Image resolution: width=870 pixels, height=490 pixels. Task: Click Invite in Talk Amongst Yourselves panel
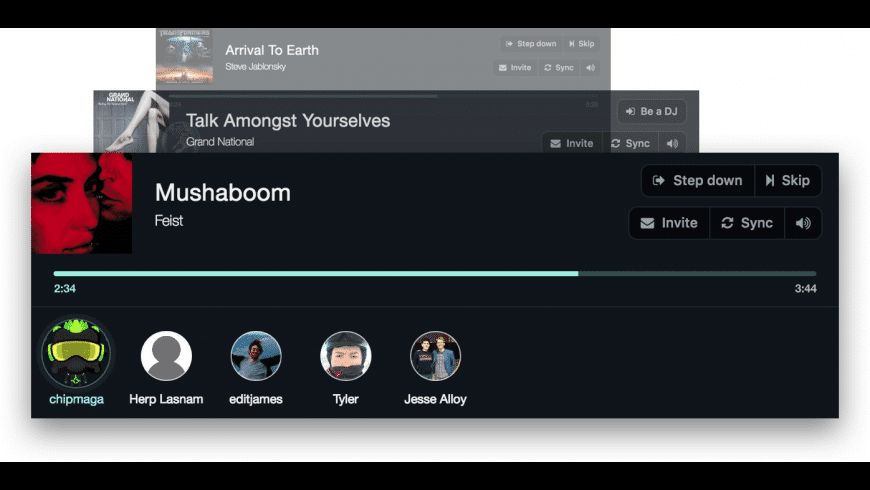tap(571, 143)
